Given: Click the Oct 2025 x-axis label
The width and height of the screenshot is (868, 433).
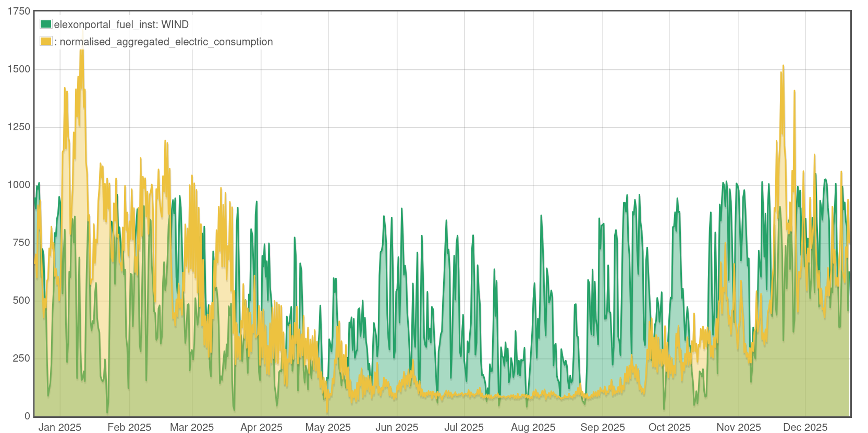Looking at the screenshot, I should pos(669,427).
